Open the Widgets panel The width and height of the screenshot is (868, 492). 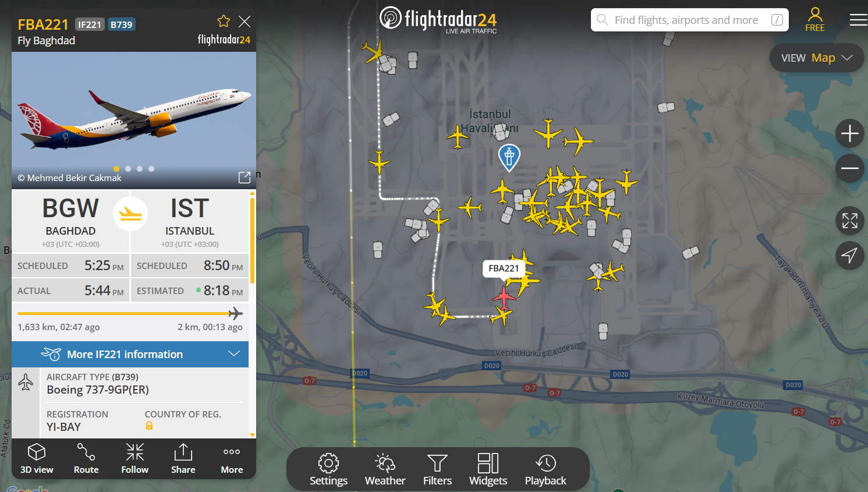click(488, 469)
